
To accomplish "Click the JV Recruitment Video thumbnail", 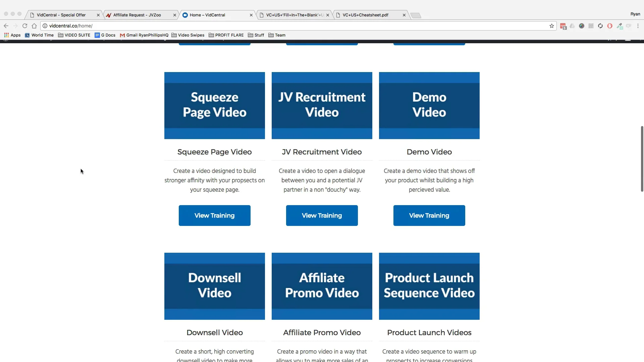I will point(322,105).
